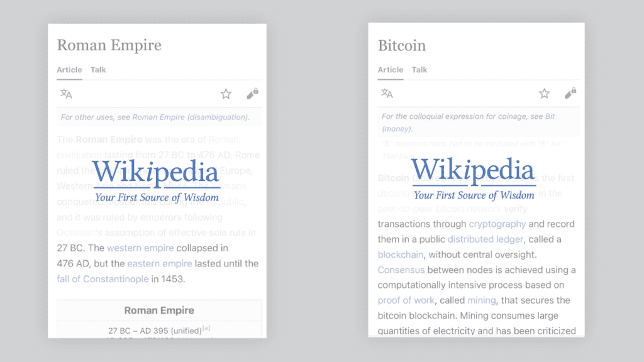
Task: Click the language icon on Roman Empire page
Action: point(66,94)
